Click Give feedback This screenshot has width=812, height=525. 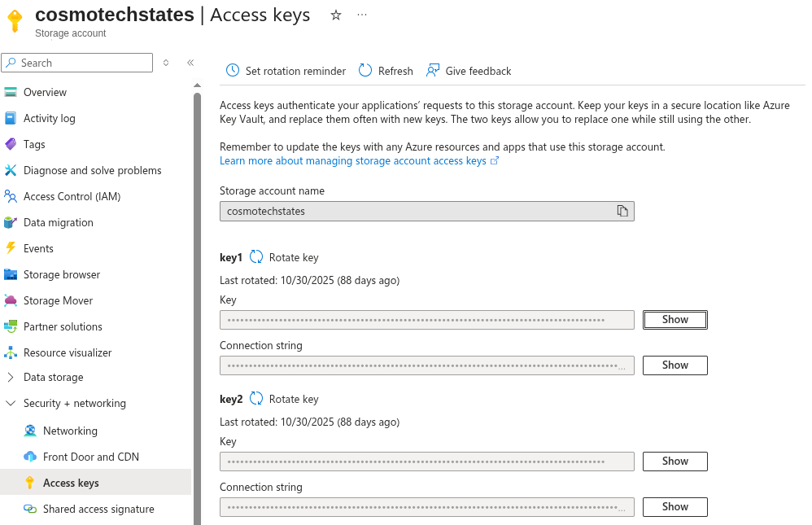469,71
